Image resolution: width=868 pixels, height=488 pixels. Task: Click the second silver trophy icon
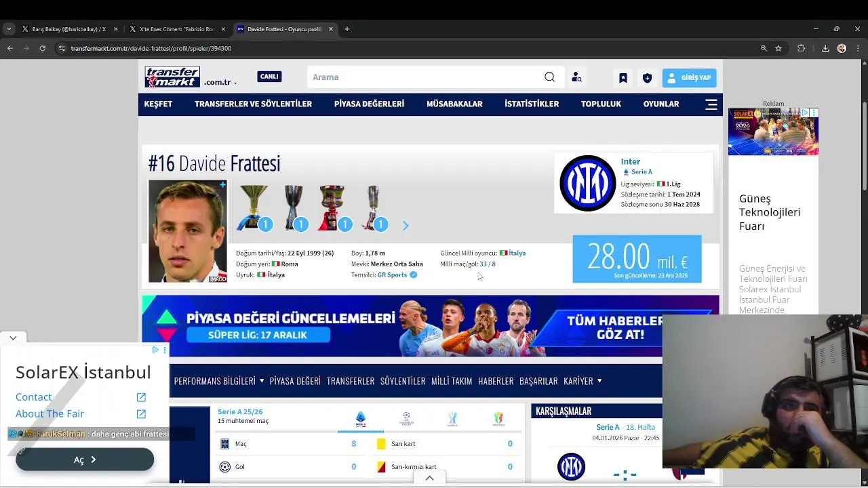point(294,208)
